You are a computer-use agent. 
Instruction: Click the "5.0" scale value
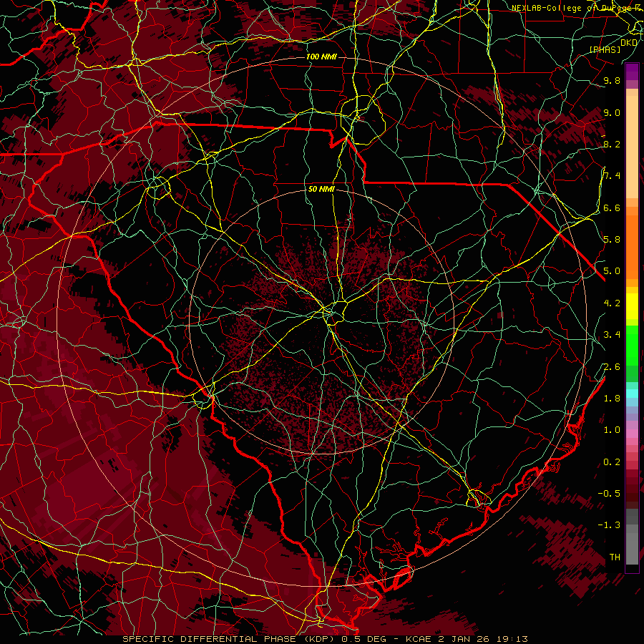pyautogui.click(x=612, y=270)
